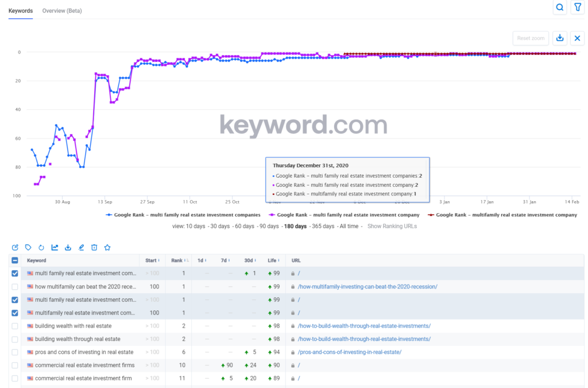Click lock icon in commercial real estate investment firm row

(x=293, y=379)
